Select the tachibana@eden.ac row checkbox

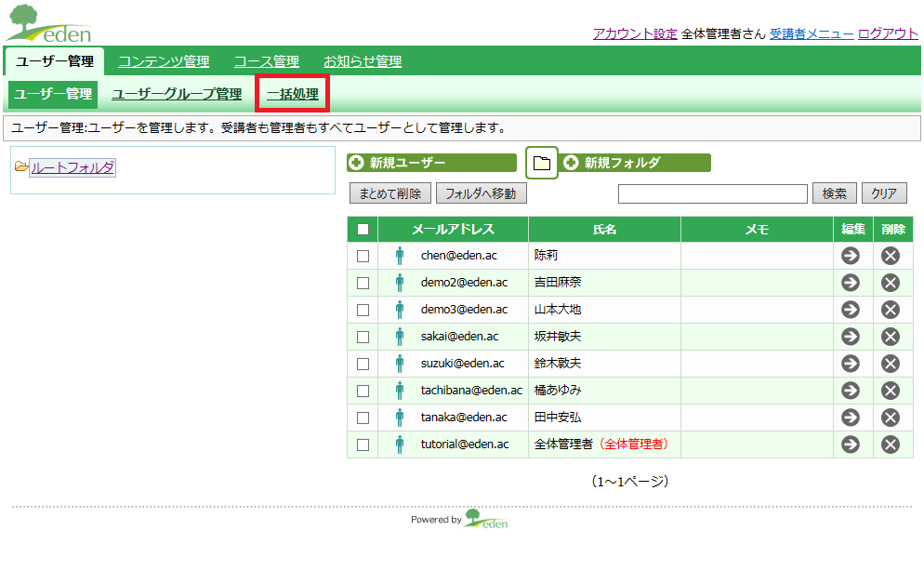(363, 392)
